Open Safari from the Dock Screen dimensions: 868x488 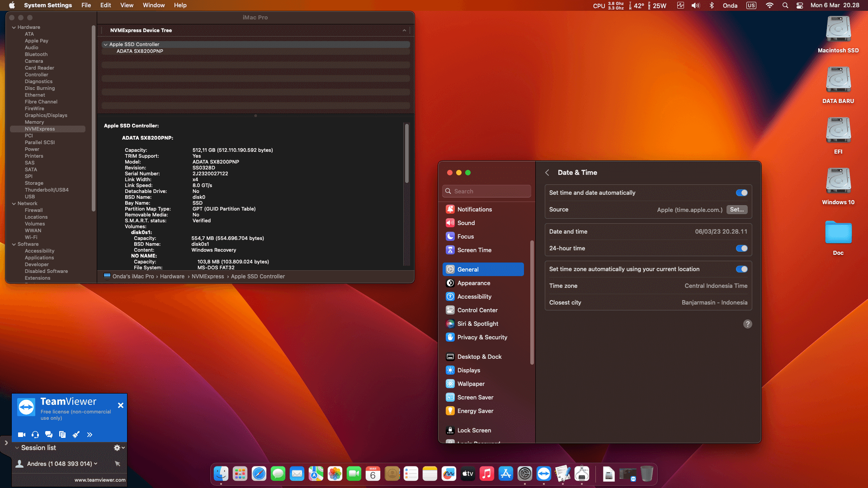(259, 474)
